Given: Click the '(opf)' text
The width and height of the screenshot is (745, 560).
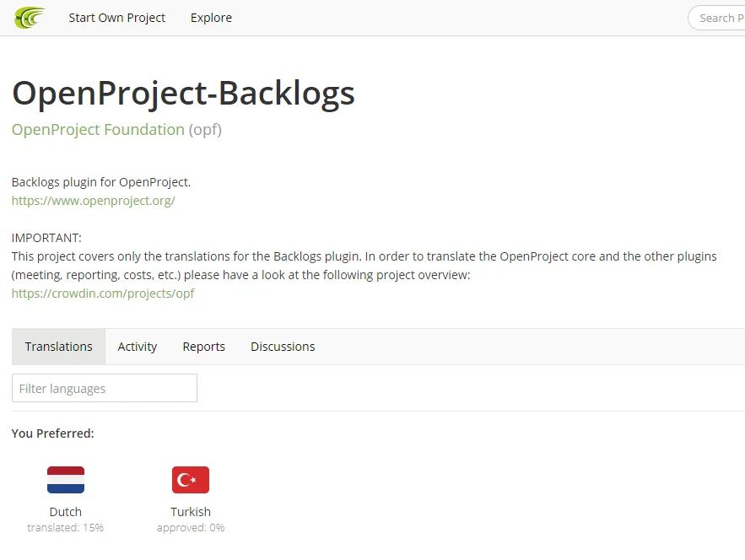Looking at the screenshot, I should [x=205, y=130].
